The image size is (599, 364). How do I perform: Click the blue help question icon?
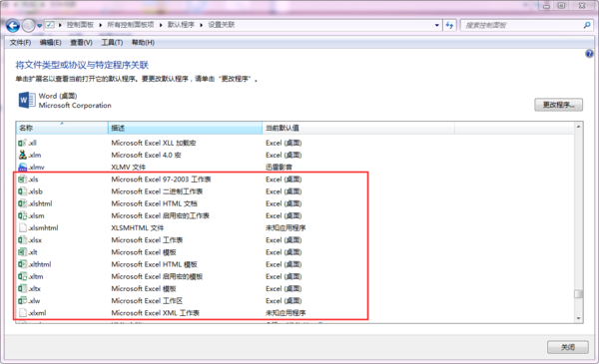pos(589,54)
